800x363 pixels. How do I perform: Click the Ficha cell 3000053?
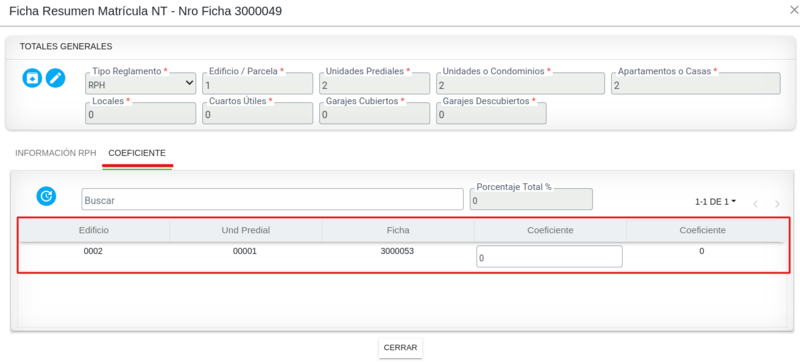tap(397, 251)
